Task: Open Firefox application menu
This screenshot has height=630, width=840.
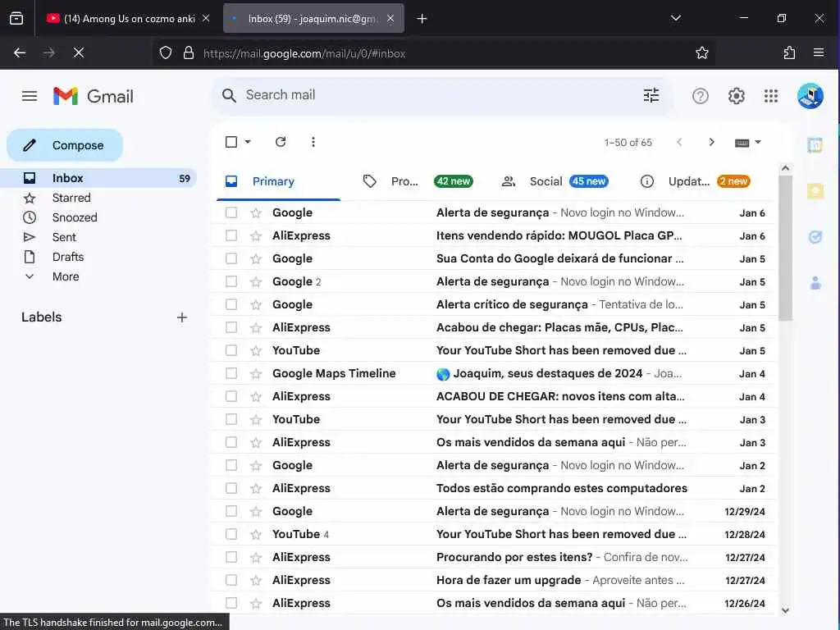Action: point(819,52)
